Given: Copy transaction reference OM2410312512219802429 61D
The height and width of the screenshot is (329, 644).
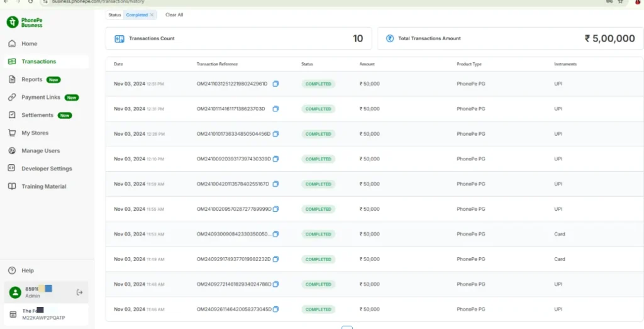Looking at the screenshot, I should pyautogui.click(x=275, y=84).
